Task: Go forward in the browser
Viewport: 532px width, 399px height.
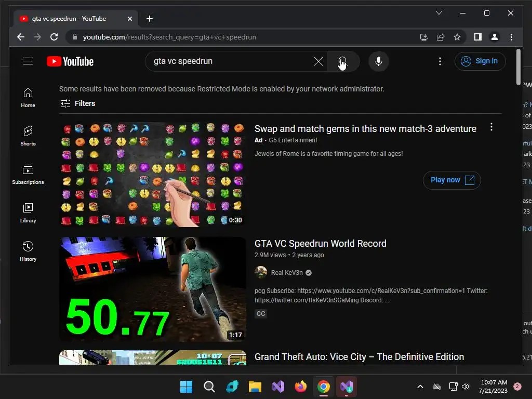Action: pos(37,37)
